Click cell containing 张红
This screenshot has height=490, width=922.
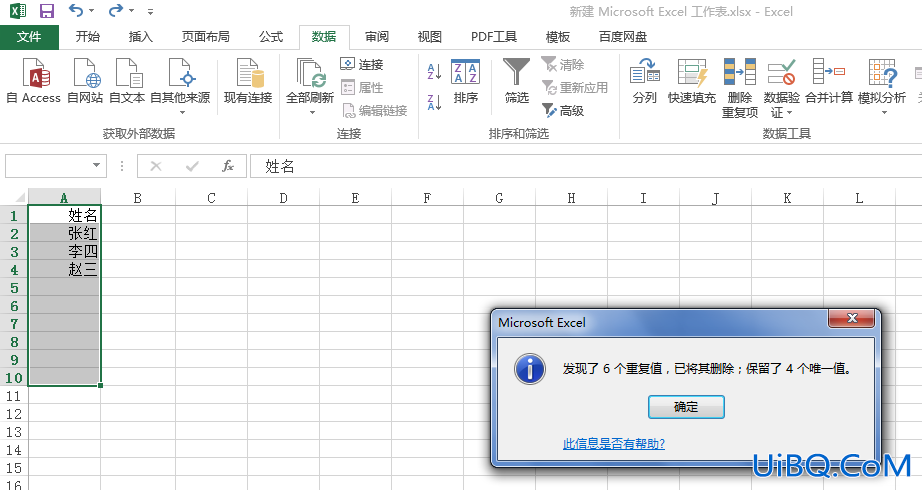64,234
